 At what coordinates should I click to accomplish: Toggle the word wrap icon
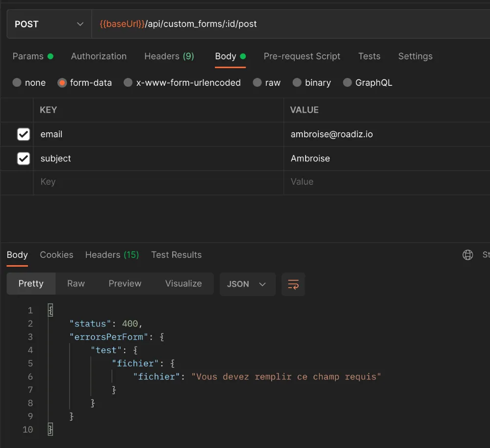tap(293, 284)
